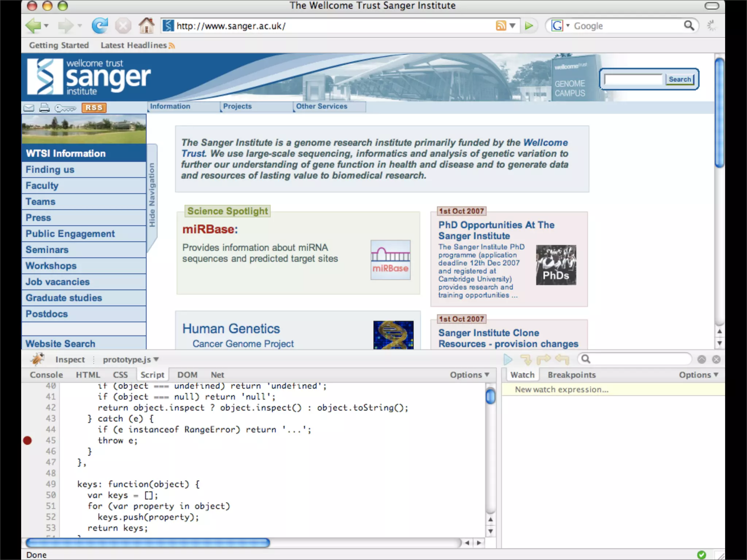Screen dimensions: 747x560
Task: Open the prototype.js script selector dropdown
Action: (131, 359)
